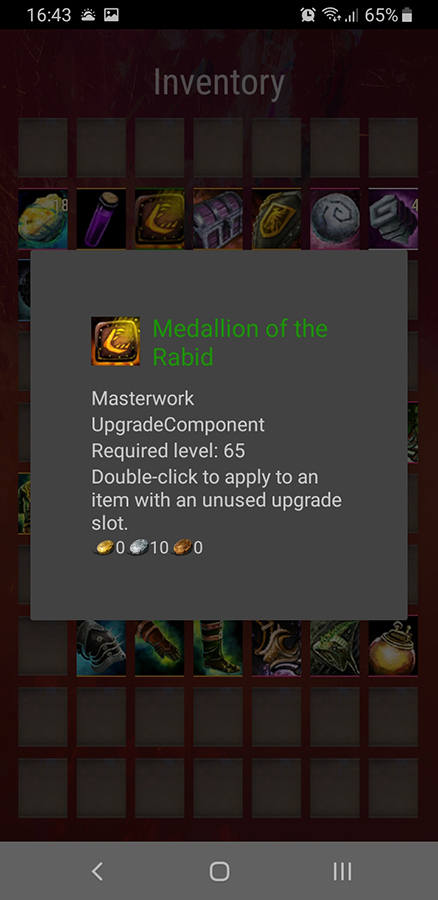Tap the green scaled helmet item

pyautogui.click(x=335, y=647)
